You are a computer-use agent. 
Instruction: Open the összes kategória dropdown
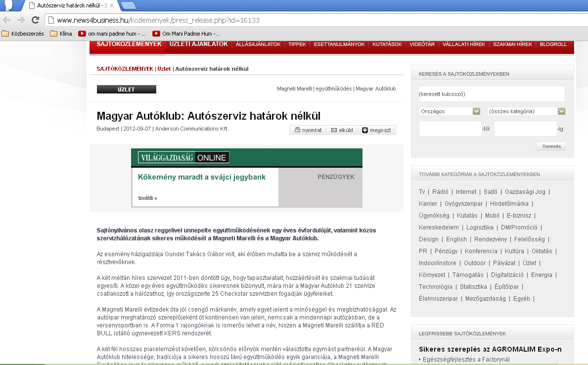tap(526, 111)
